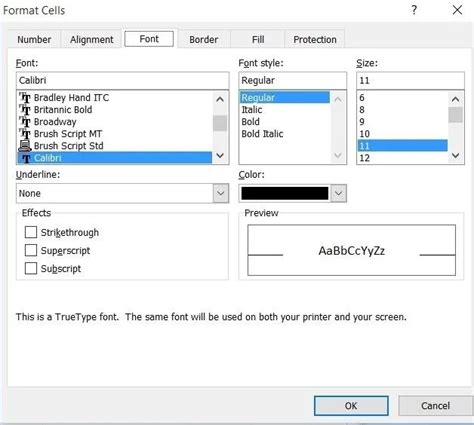Switch to the Protection tab
The image size is (474, 425).
(315, 39)
